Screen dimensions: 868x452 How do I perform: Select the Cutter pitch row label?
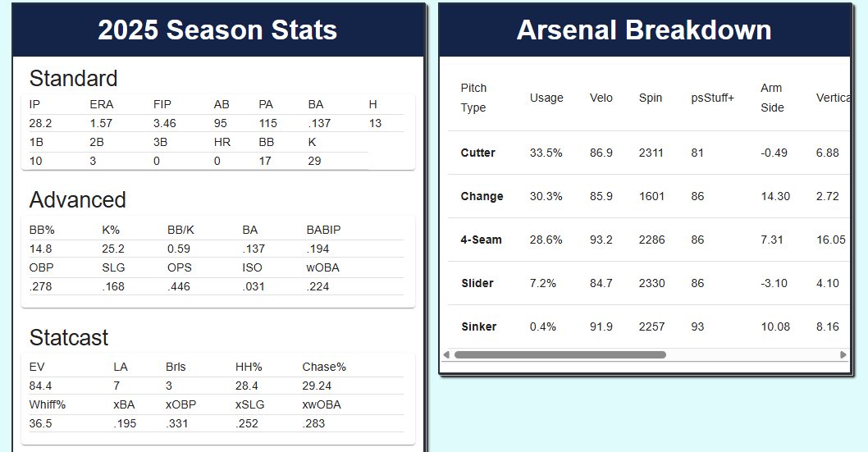[x=478, y=153]
